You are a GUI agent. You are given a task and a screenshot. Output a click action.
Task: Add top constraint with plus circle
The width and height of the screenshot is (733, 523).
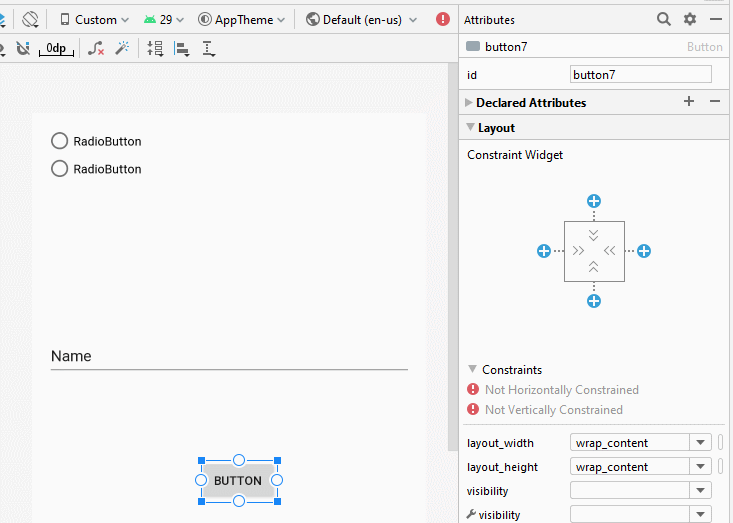[x=594, y=201]
